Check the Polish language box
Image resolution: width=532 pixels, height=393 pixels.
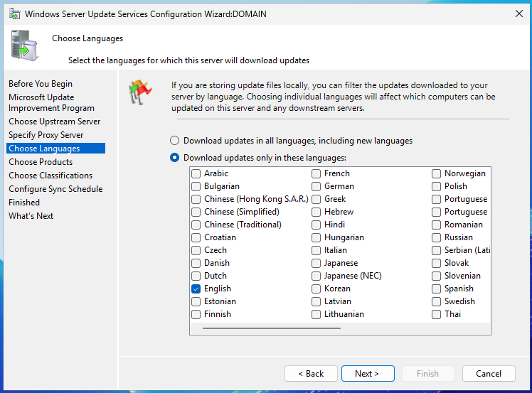coord(436,186)
